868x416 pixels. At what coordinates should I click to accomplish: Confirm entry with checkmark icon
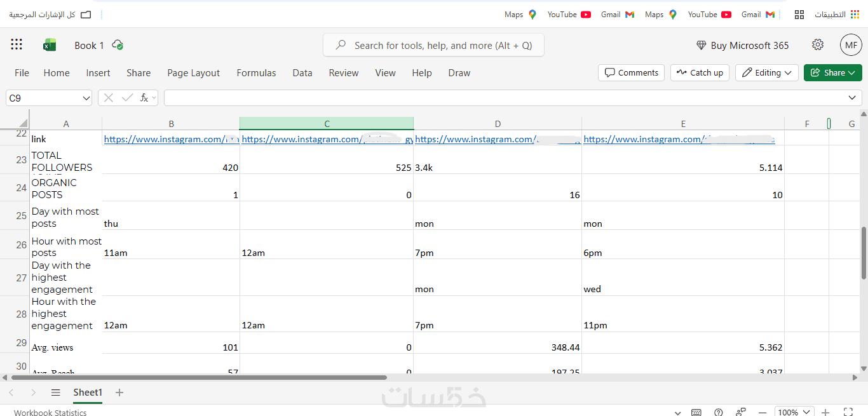pyautogui.click(x=127, y=98)
